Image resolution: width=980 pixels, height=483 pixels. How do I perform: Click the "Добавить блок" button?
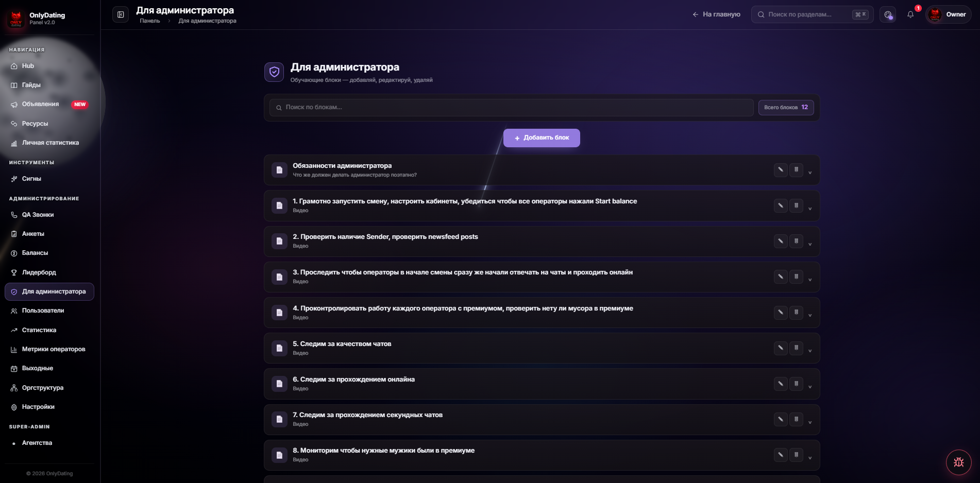point(542,138)
